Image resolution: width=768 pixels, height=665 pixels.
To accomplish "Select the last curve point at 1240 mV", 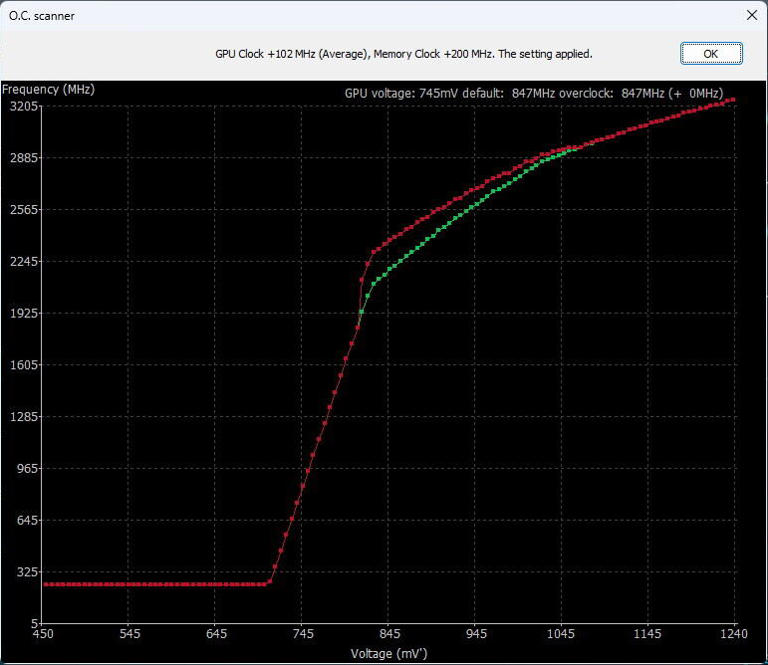I will pyautogui.click(x=734, y=100).
